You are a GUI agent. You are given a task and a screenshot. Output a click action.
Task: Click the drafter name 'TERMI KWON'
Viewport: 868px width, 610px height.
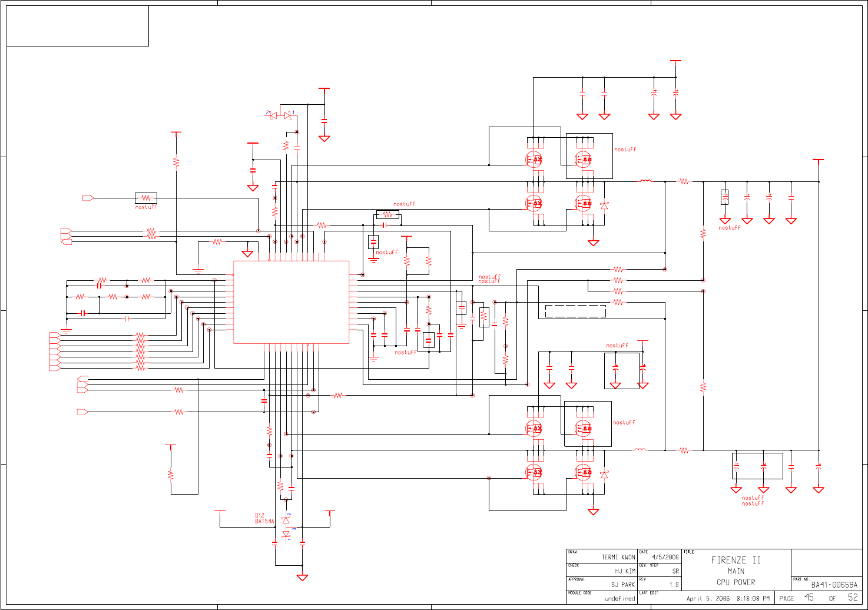[618, 557]
